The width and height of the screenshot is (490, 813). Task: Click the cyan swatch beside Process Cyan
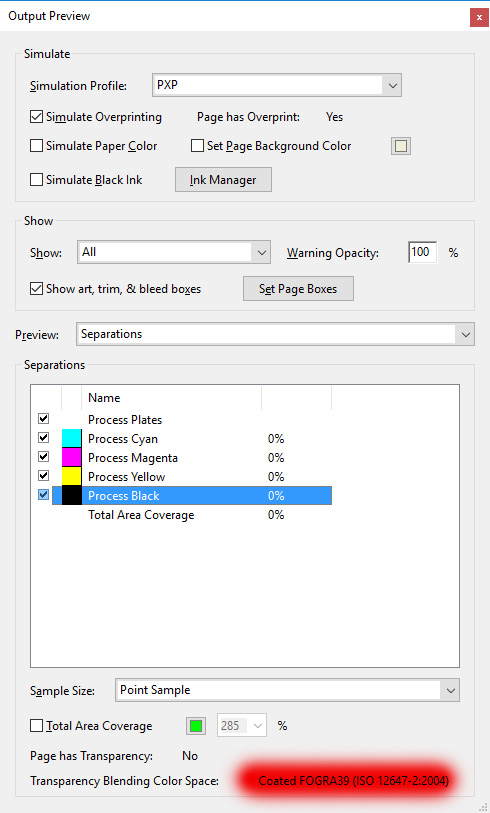tap(72, 439)
